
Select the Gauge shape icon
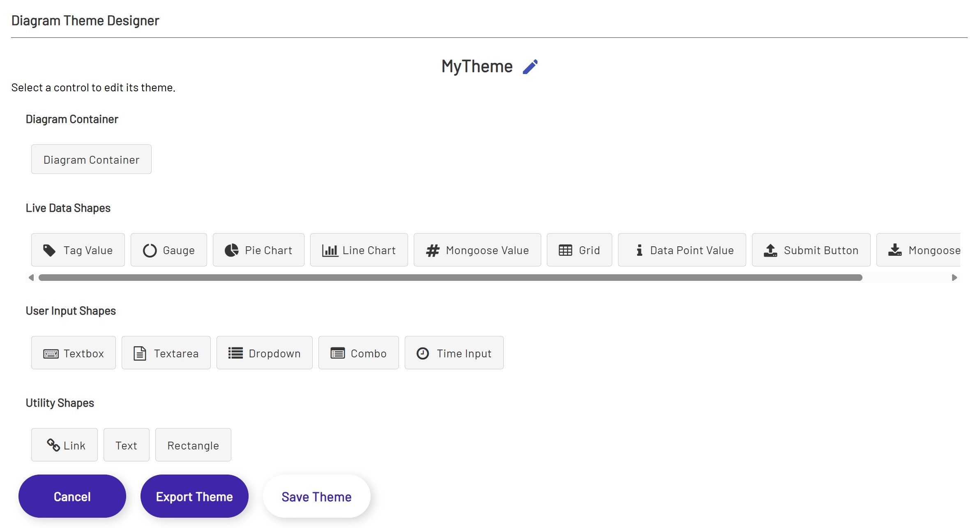[x=150, y=250]
